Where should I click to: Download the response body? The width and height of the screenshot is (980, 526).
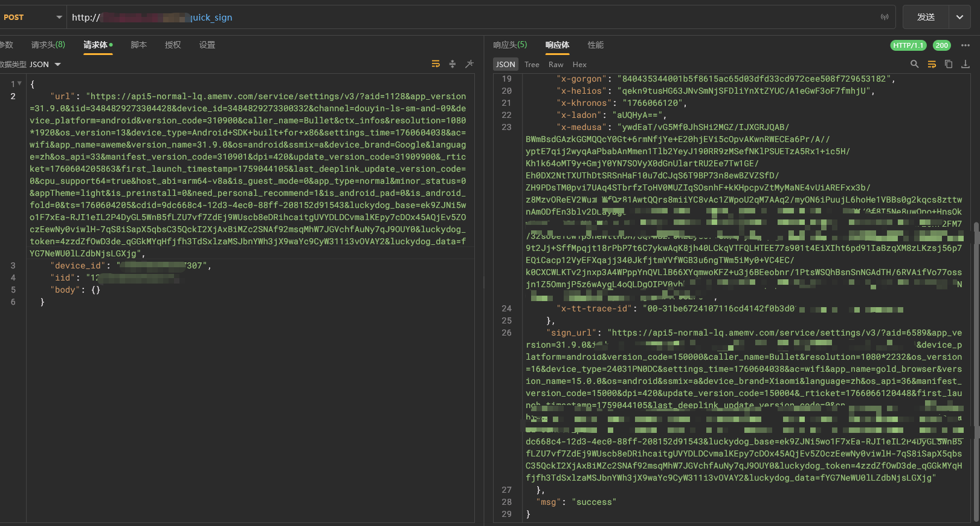coord(965,64)
